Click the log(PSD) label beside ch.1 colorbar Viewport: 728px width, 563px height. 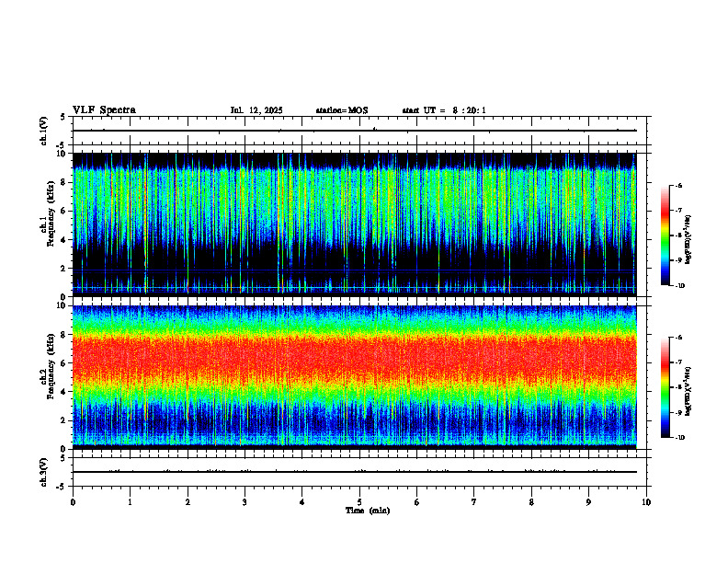[688, 239]
